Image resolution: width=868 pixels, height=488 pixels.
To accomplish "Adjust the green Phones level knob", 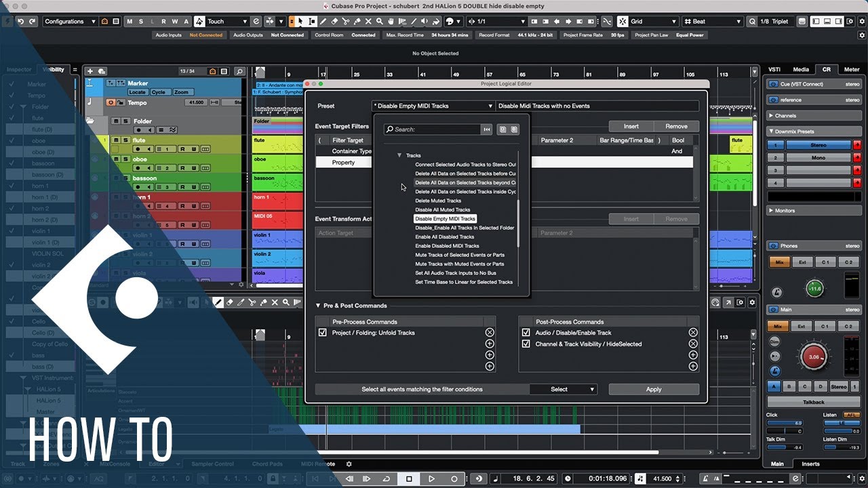I will tap(814, 289).
